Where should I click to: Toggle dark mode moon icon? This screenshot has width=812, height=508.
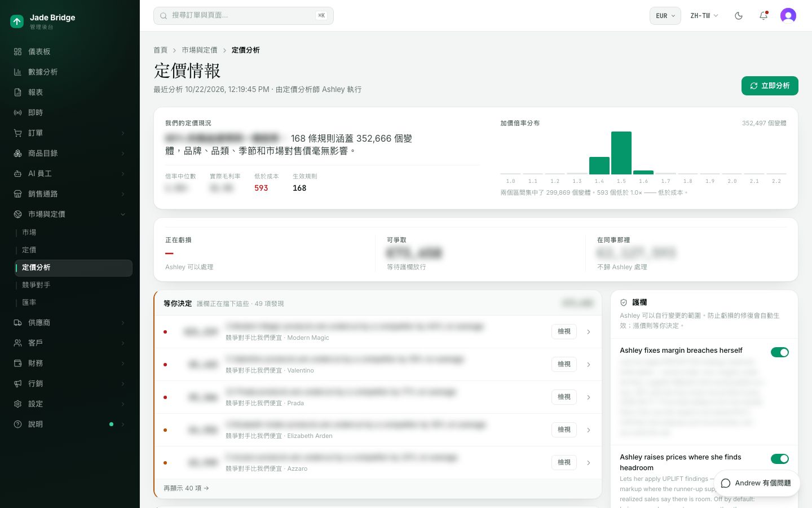[739, 16]
